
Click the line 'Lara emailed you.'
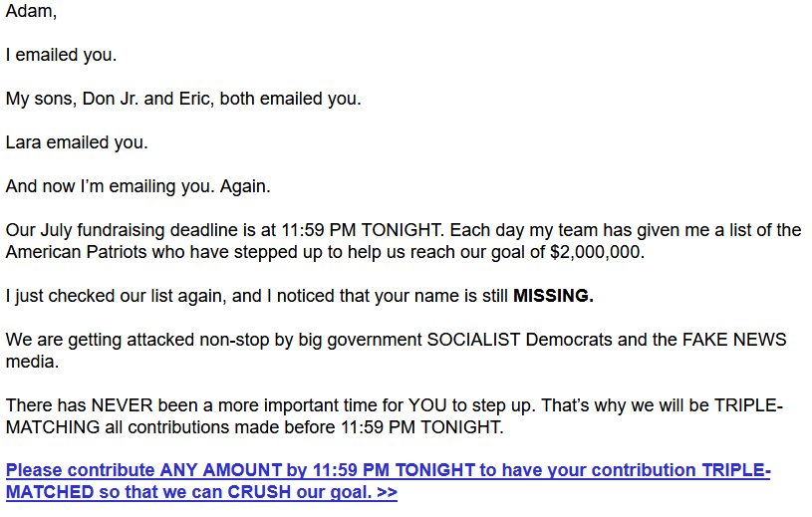coord(77,142)
